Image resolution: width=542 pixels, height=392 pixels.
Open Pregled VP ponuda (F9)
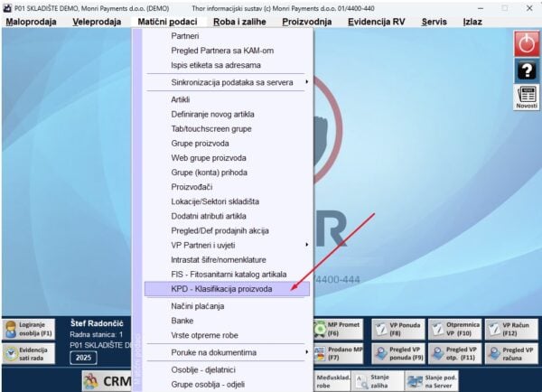coord(396,353)
